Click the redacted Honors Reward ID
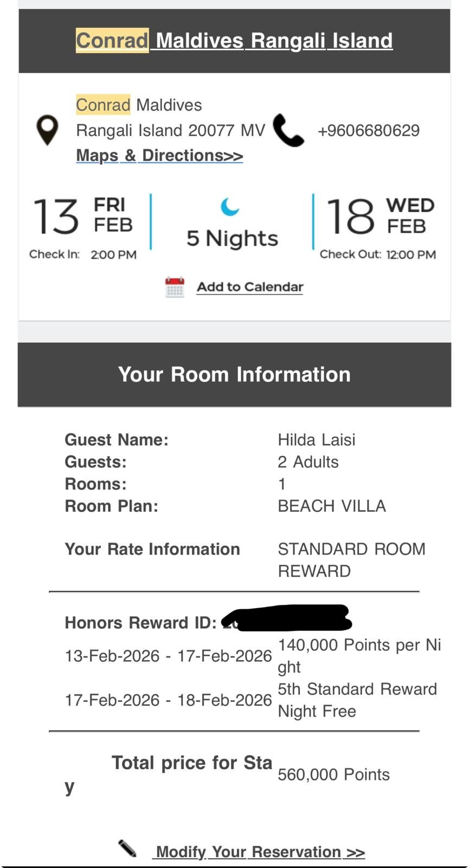The width and height of the screenshot is (469, 868). pos(286,619)
